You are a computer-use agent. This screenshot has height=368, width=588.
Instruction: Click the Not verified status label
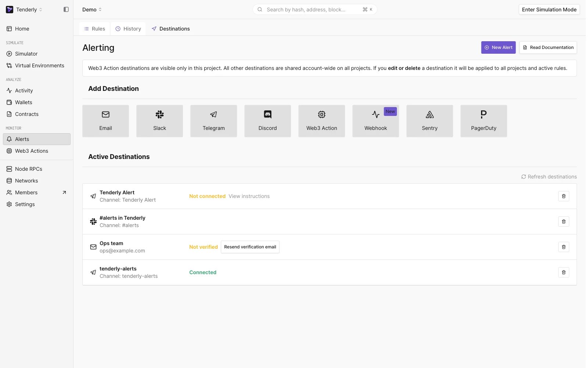(204, 247)
